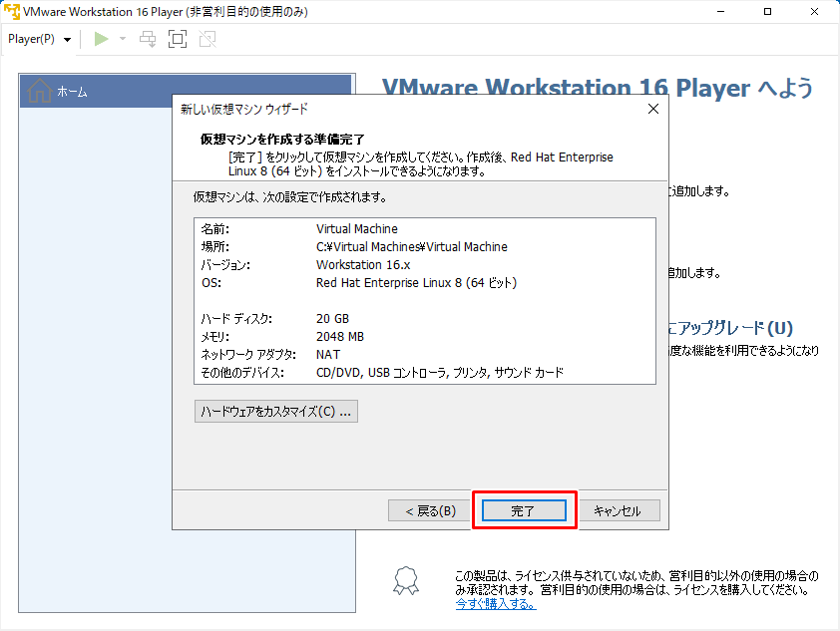
Task: Click the Send Ctrl+Alt+Del toolbar icon
Action: 148,39
